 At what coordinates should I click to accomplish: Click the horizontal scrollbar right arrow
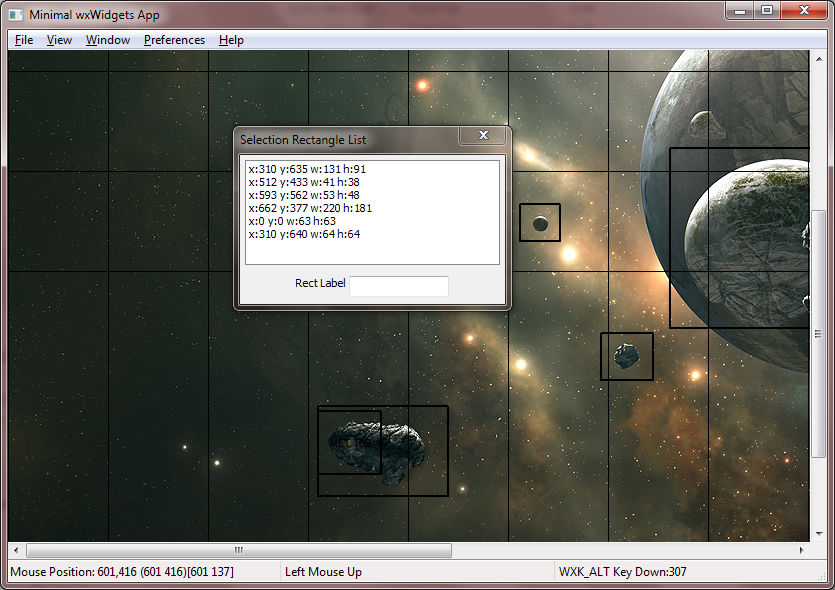(x=801, y=550)
